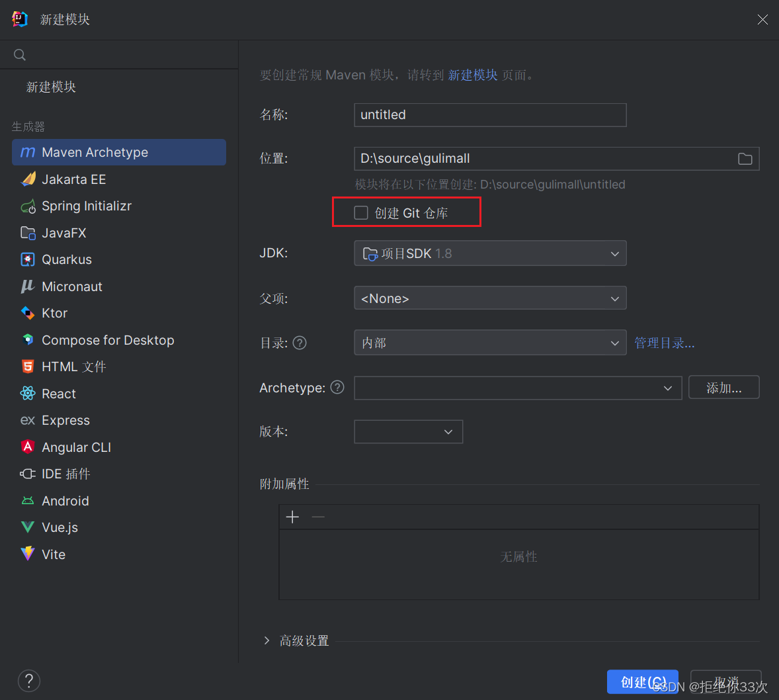Click the 附加属性 section label
The height and width of the screenshot is (700, 779).
click(284, 484)
